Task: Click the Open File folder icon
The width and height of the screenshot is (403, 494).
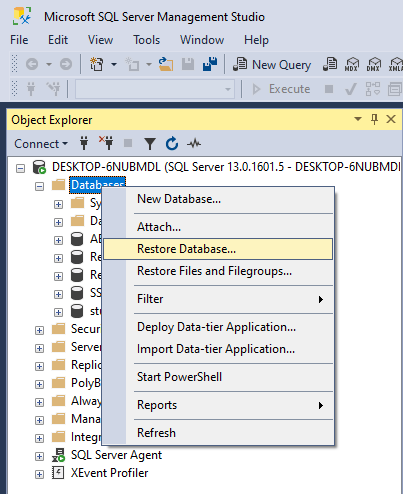Action: pos(166,64)
